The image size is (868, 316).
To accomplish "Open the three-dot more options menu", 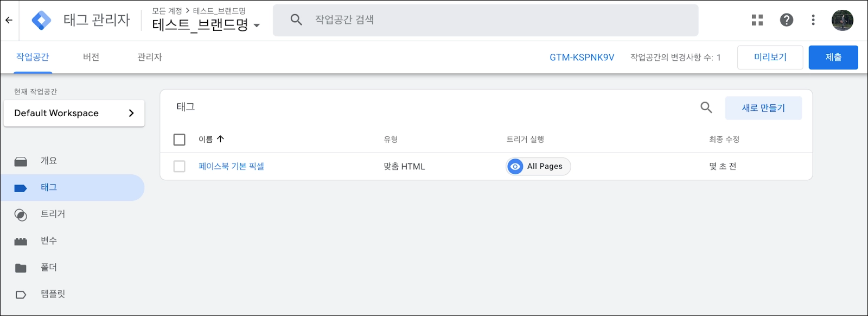I will pos(813,20).
